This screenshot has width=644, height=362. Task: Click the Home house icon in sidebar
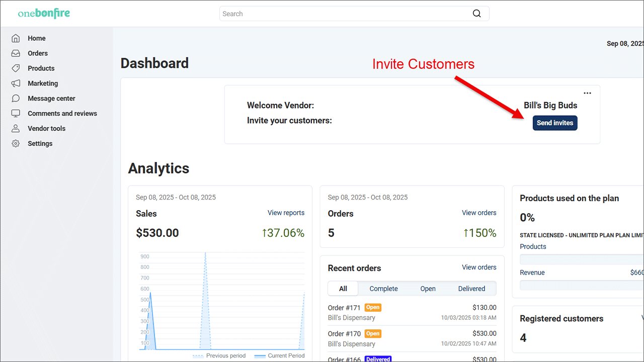click(16, 38)
